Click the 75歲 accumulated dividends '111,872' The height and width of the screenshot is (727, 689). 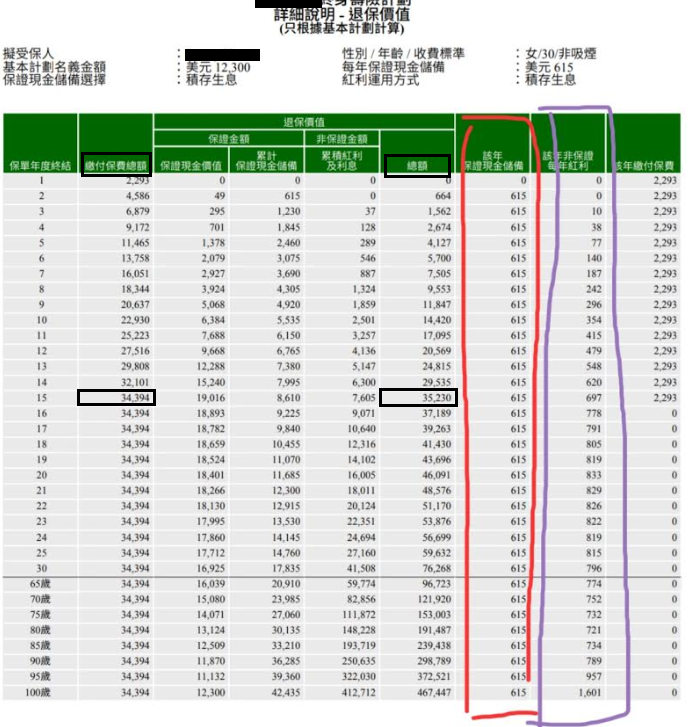coord(358,614)
